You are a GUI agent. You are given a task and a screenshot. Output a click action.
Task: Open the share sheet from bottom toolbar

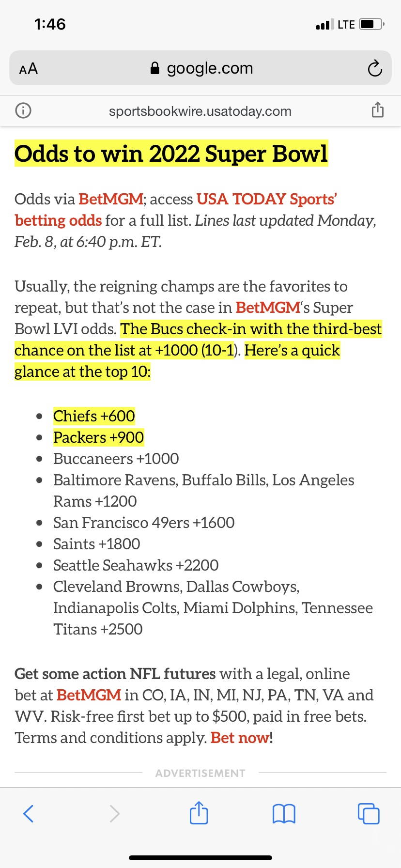tap(199, 812)
